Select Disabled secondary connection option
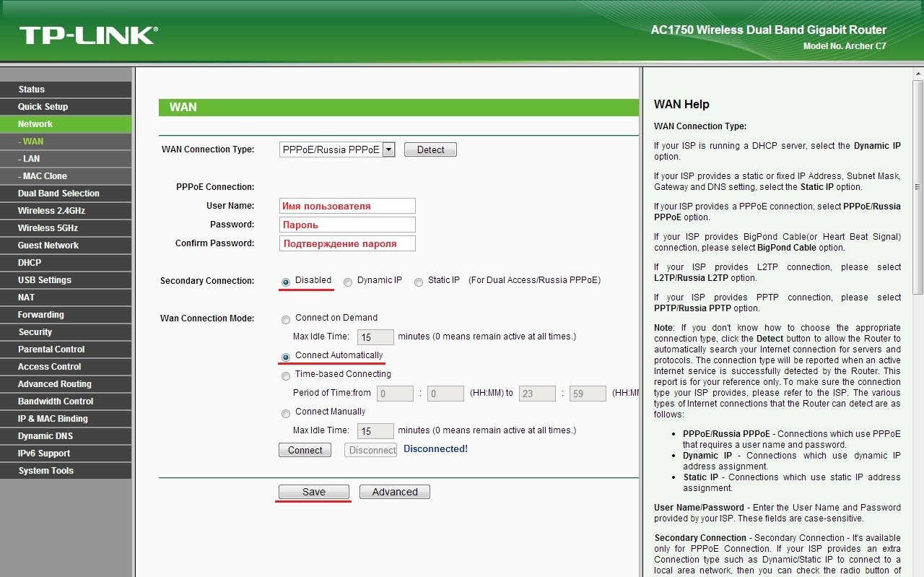Screen dimensions: 924x577 coord(286,282)
